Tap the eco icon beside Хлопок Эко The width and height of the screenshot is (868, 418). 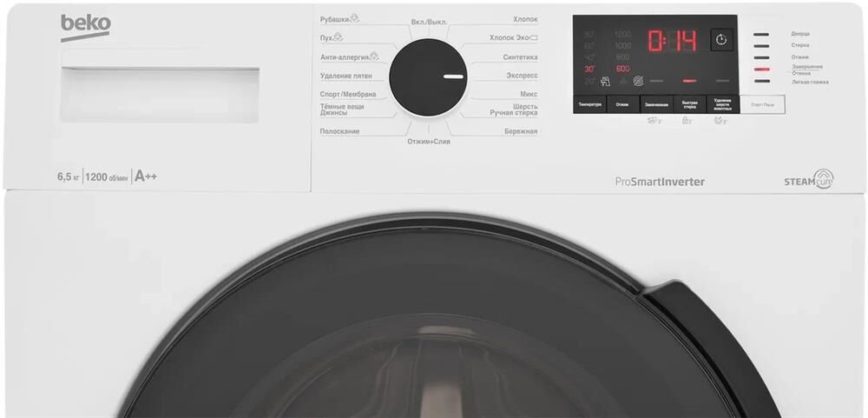pos(533,38)
